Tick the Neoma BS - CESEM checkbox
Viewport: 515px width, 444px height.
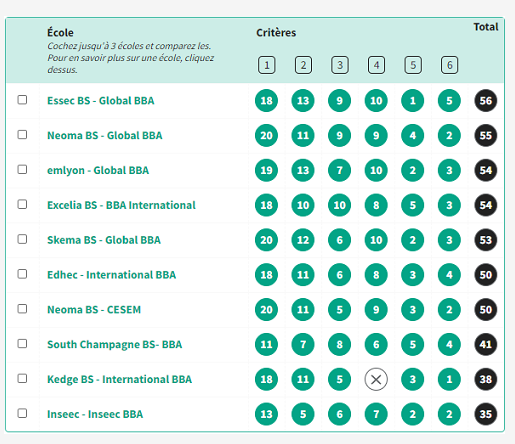coord(22,309)
